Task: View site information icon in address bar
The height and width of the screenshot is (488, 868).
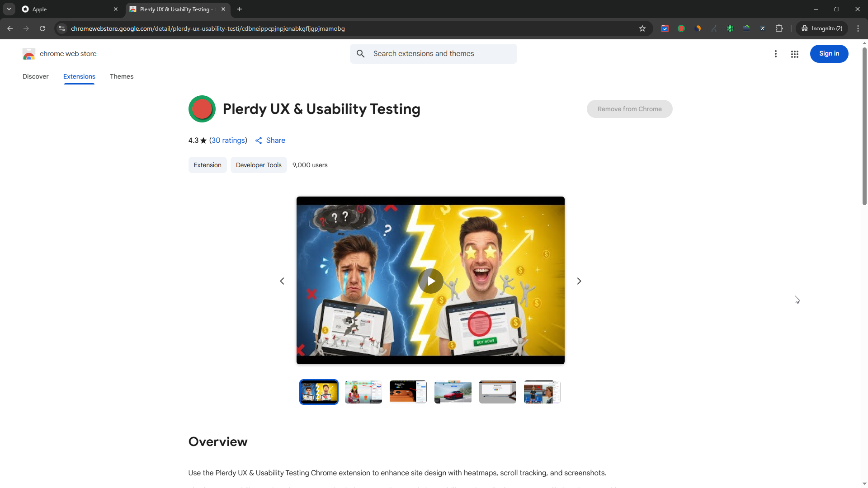Action: pyautogui.click(x=62, y=28)
